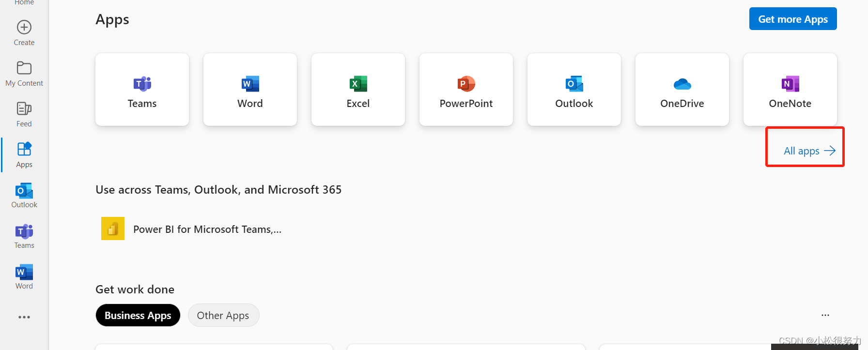868x350 pixels.
Task: Open Teams from the left sidebar
Action: click(x=24, y=236)
